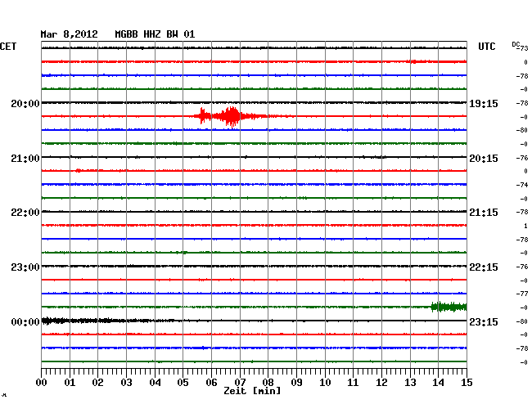Viewport: 532px width, 404px height.
Task: Click minute 12 on the Zeit axis
Action: (x=381, y=383)
